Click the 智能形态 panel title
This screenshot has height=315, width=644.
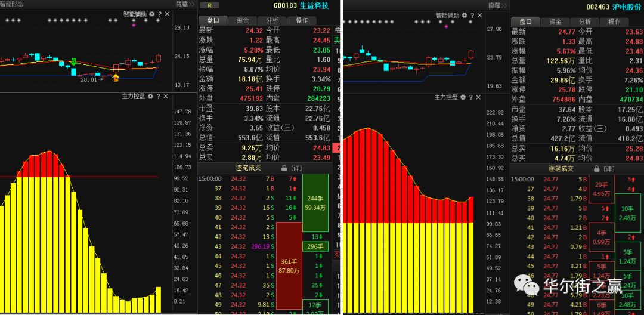(11, 4)
